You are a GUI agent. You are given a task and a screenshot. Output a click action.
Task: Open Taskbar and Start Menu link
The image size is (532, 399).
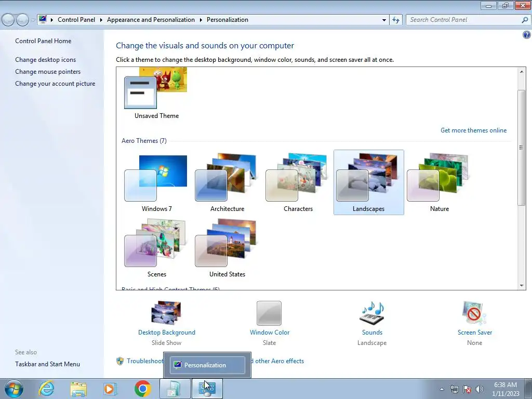coord(47,364)
